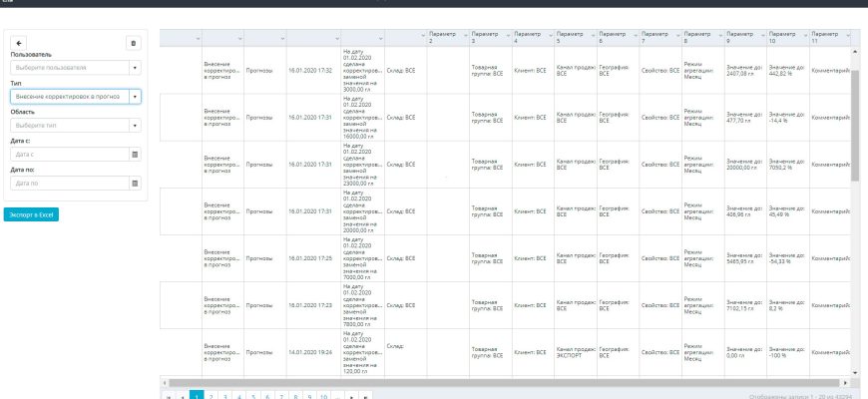Click page 2 link in pagination
The height and width of the screenshot is (399, 868).
pos(211,396)
